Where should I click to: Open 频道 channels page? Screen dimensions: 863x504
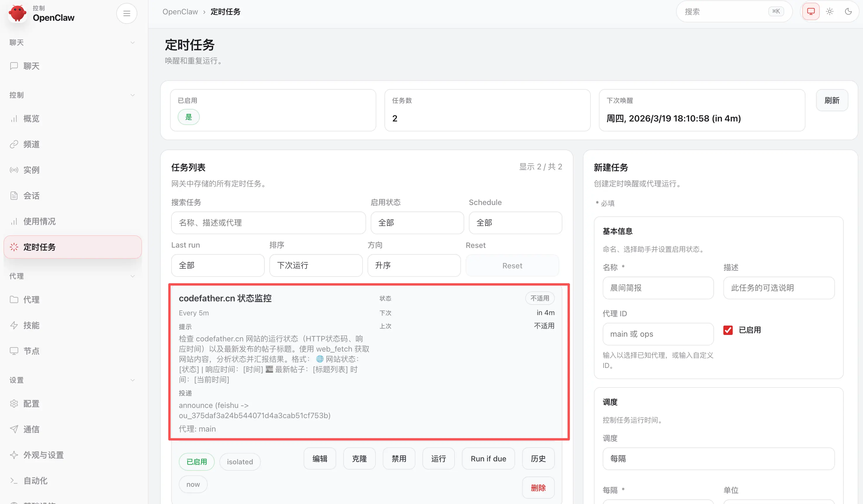31,144
